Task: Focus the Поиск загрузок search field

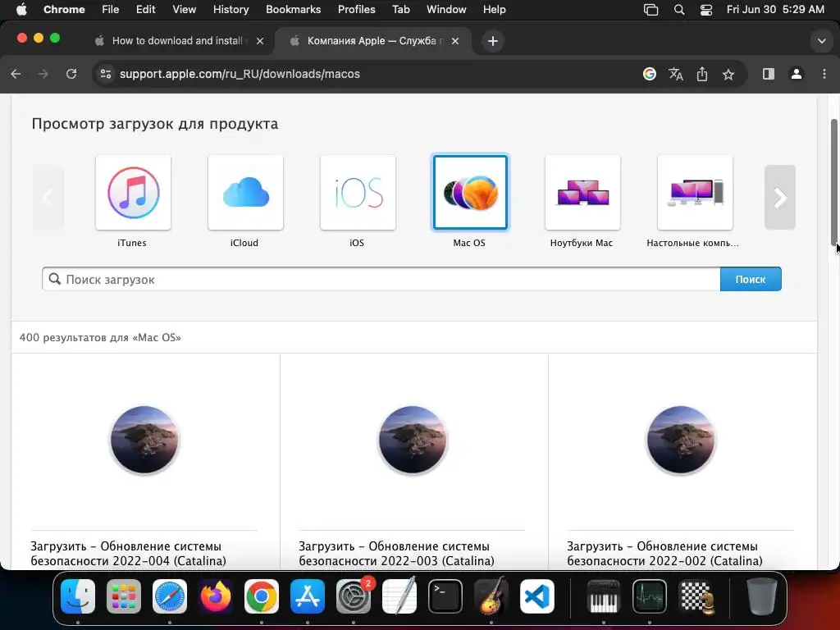Action: click(381, 279)
